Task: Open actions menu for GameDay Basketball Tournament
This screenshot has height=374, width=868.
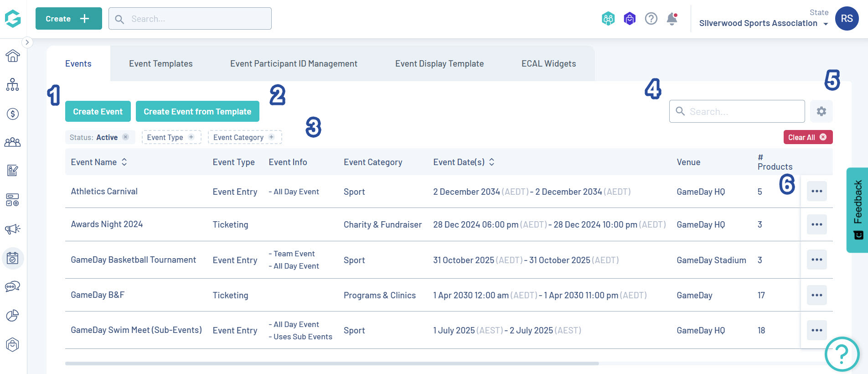Action: tap(817, 260)
